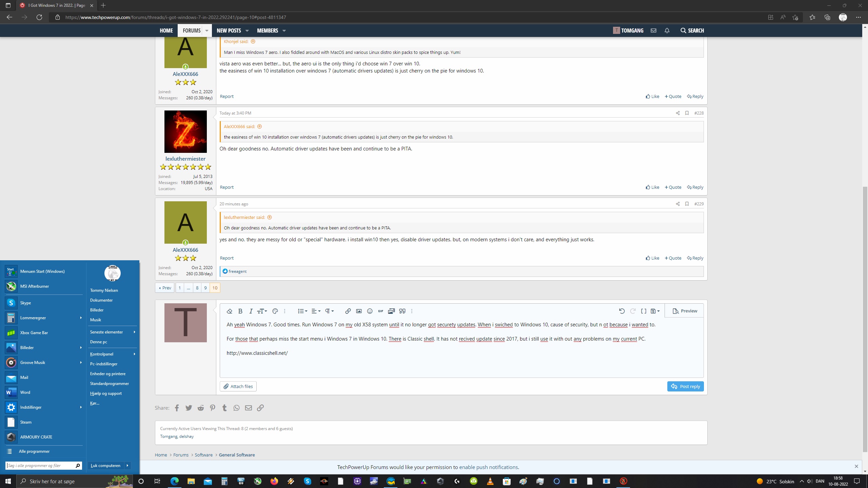The image size is (868, 488).
Task: Dismiss the push notifications banner
Action: coord(856,466)
